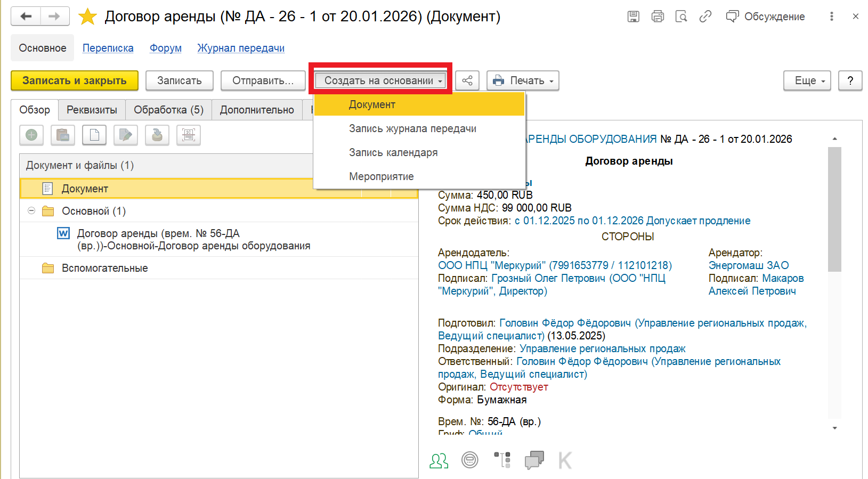Click the yellow star favorite icon
The width and height of the screenshot is (868, 479).
tap(87, 17)
